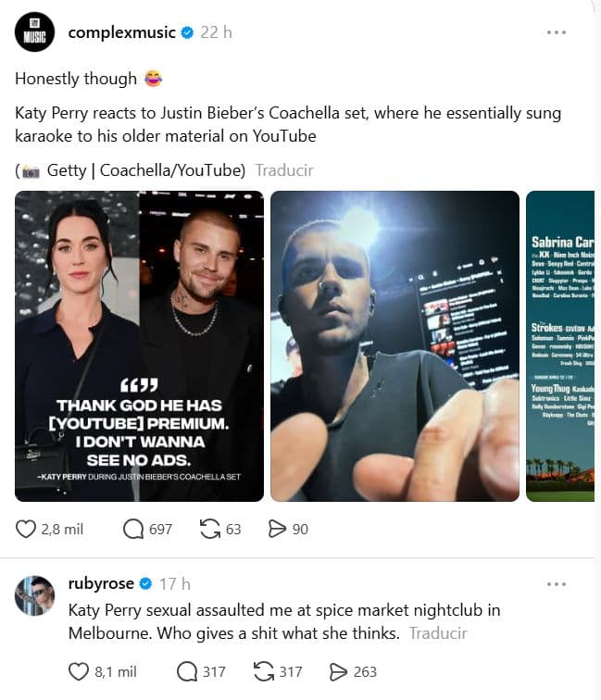601x700 pixels.
Task: Open the complexmusic post options menu
Action: (x=557, y=32)
